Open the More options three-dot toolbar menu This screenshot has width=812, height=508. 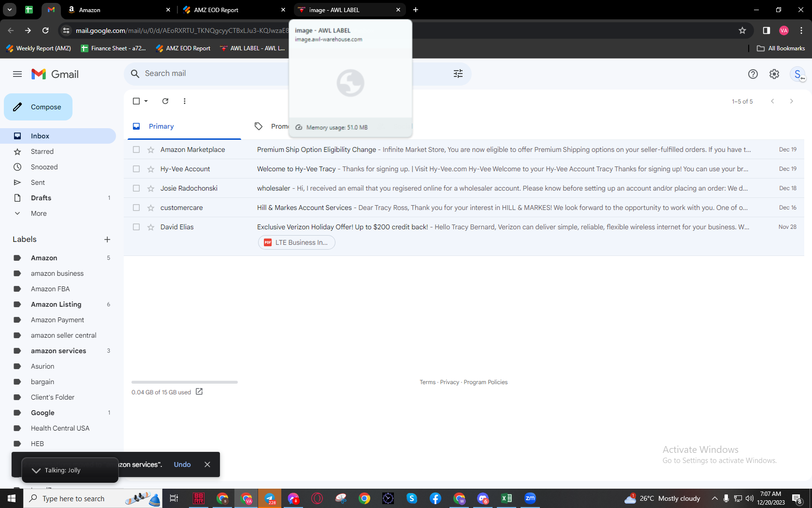[185, 101]
